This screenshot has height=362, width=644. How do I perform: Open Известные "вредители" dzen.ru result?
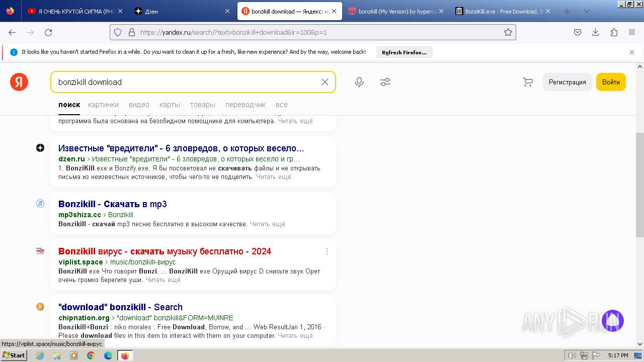(181, 148)
